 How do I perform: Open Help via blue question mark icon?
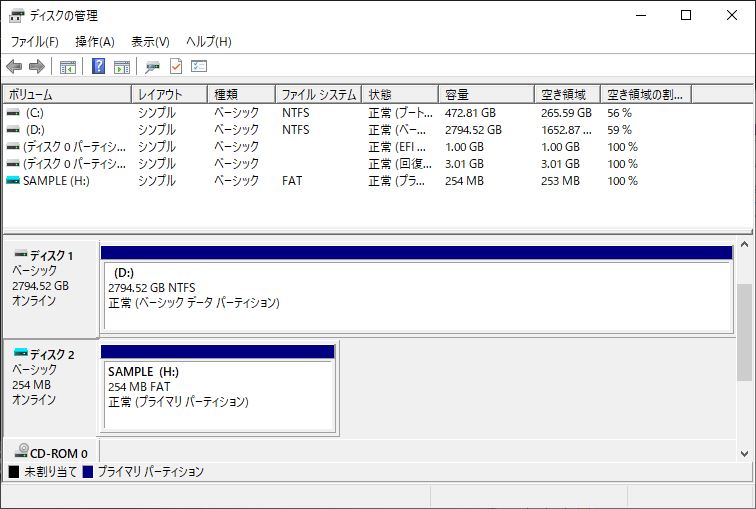(99, 67)
